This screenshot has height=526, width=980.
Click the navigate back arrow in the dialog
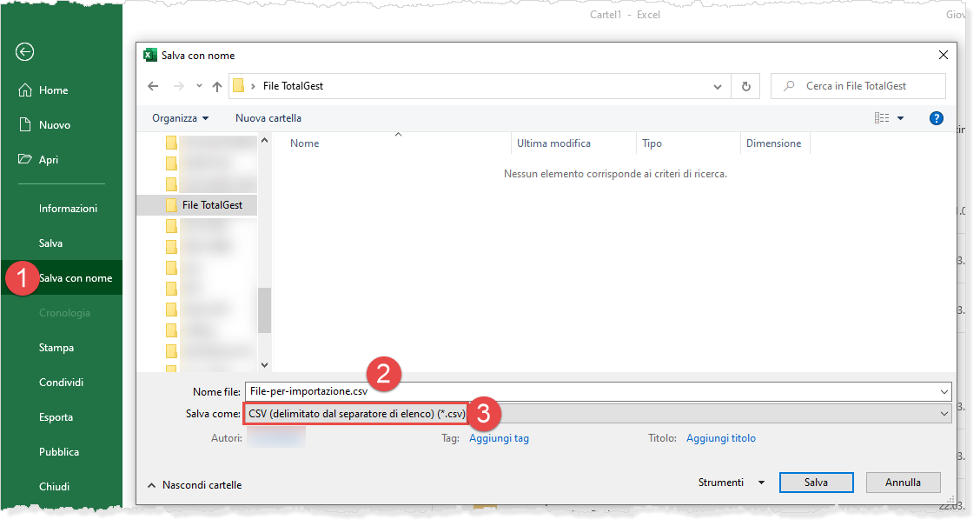pos(154,86)
